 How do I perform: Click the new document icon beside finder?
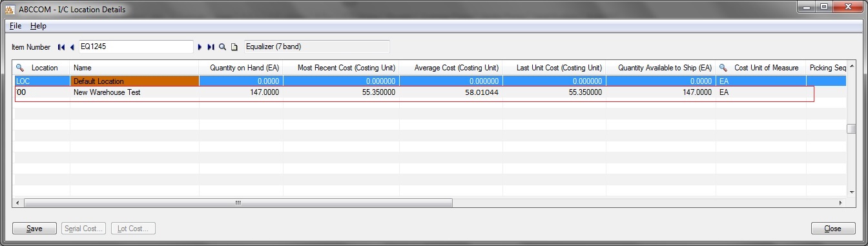(234, 47)
